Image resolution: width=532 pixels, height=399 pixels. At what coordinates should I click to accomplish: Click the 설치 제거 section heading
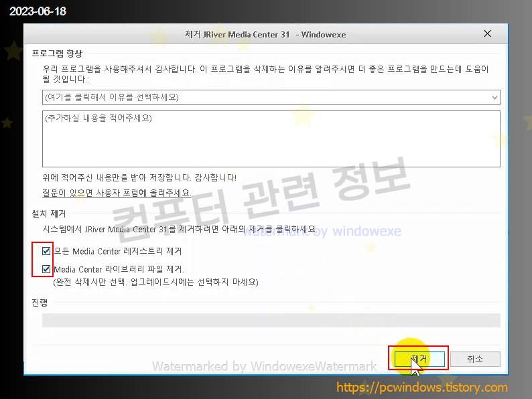coord(49,214)
